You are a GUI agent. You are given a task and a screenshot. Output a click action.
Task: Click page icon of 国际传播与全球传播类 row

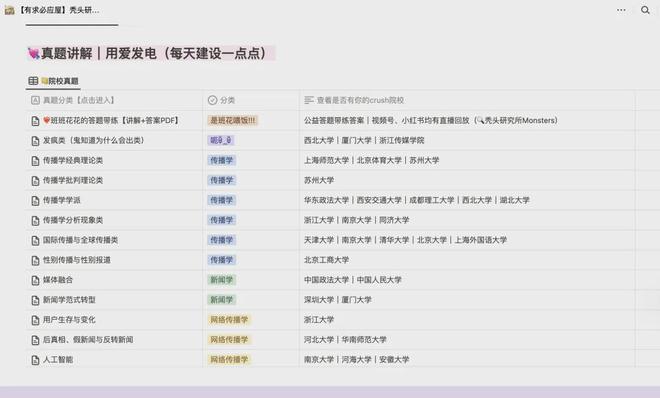point(35,240)
